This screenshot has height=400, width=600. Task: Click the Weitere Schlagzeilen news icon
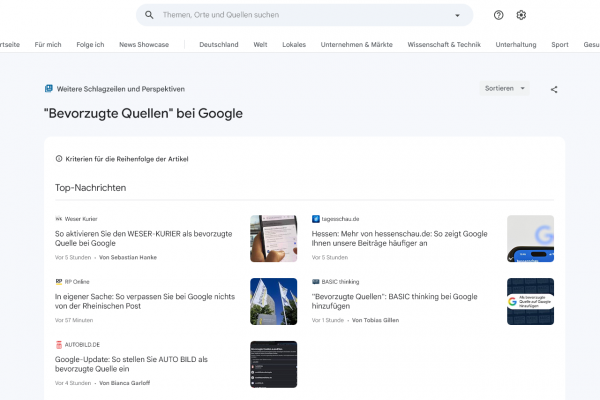[49, 89]
